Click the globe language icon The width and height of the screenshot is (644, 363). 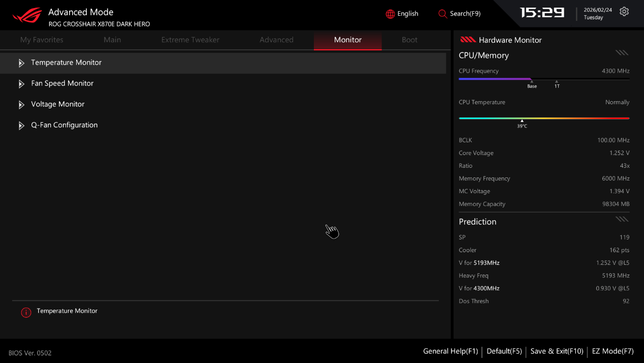[390, 14]
